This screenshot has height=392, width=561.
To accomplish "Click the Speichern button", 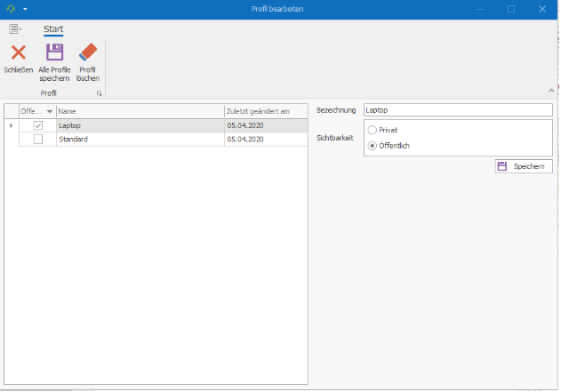I will click(524, 166).
